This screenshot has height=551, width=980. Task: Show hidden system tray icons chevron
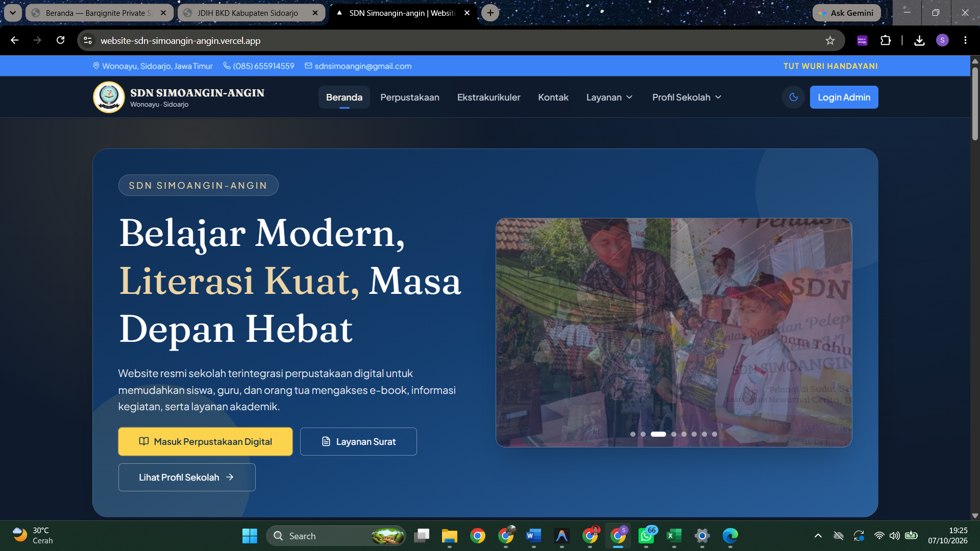tap(818, 536)
